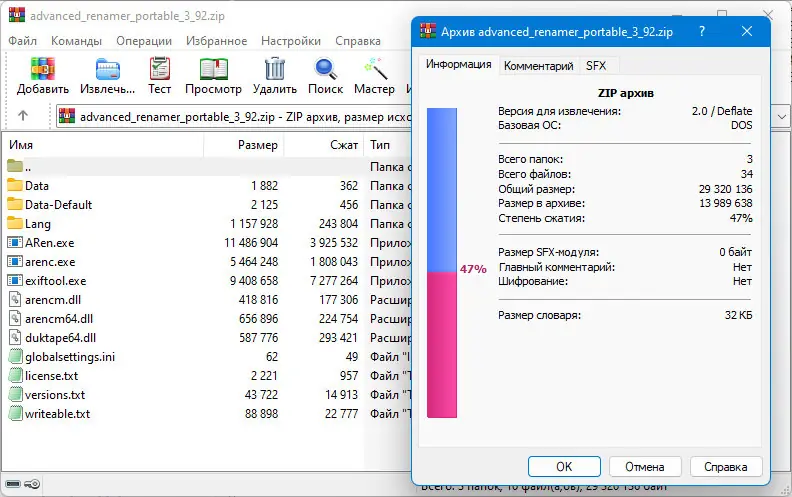Click the Поиск magnifier icon
The image size is (792, 497).
(x=325, y=69)
